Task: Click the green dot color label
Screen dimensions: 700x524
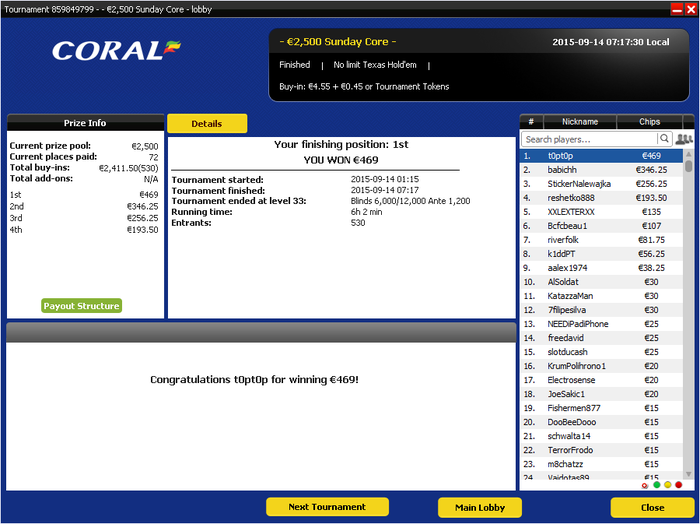Action: (656, 485)
